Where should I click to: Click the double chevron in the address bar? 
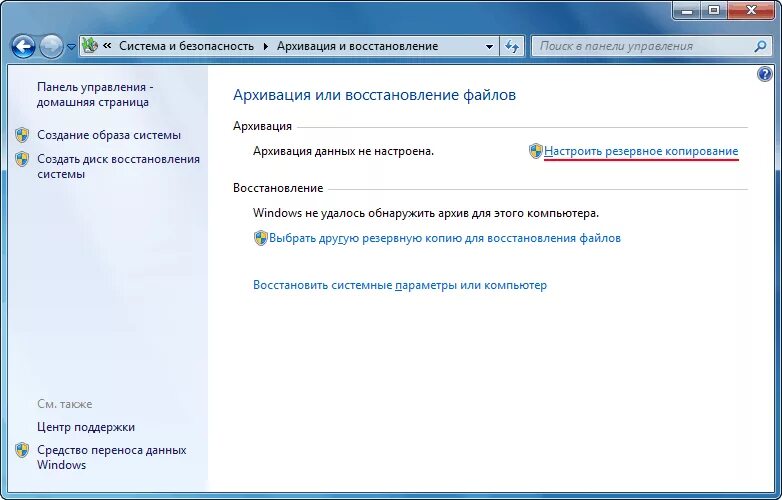click(107, 46)
